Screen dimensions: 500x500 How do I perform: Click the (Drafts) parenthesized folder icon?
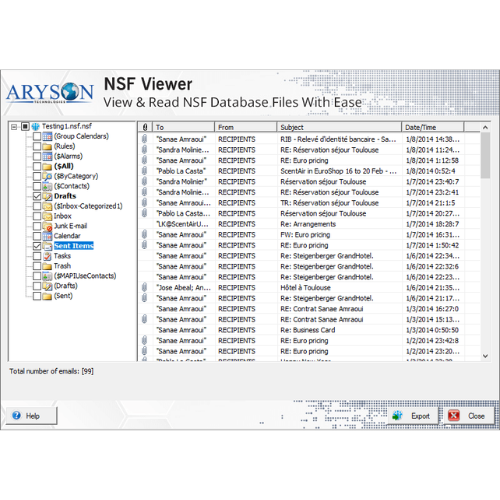point(47,286)
